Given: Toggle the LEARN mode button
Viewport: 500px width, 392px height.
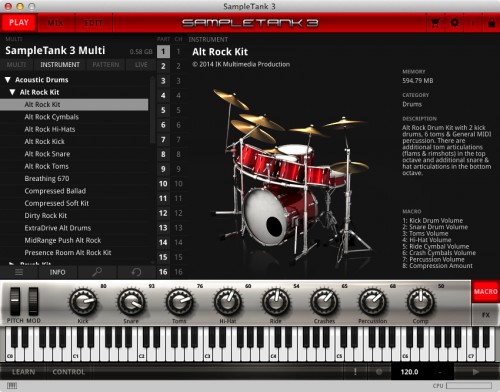Looking at the screenshot, I should pos(23,372).
